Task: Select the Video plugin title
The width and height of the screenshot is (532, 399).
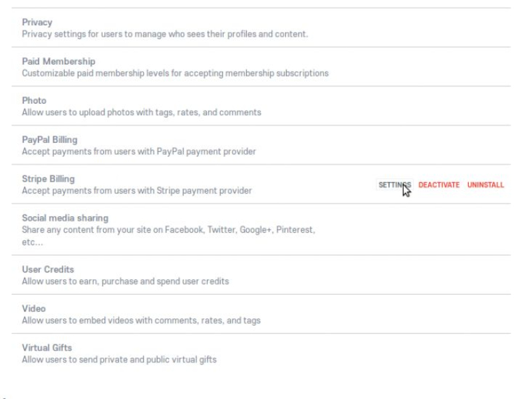Action: 34,309
